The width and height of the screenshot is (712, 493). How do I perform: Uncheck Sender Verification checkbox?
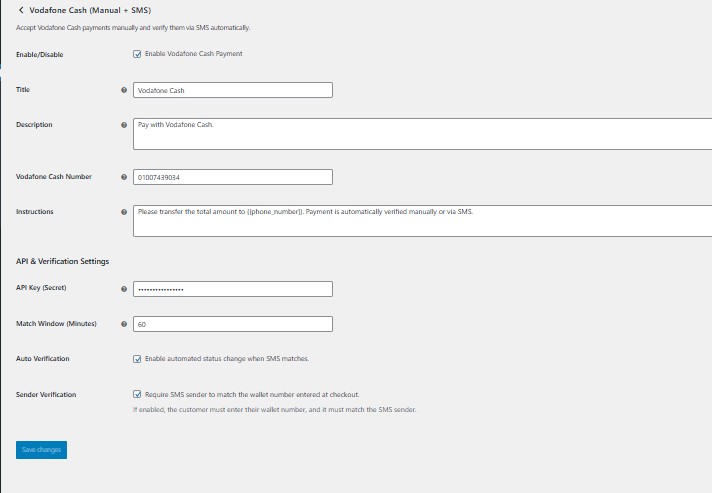pyautogui.click(x=137, y=394)
